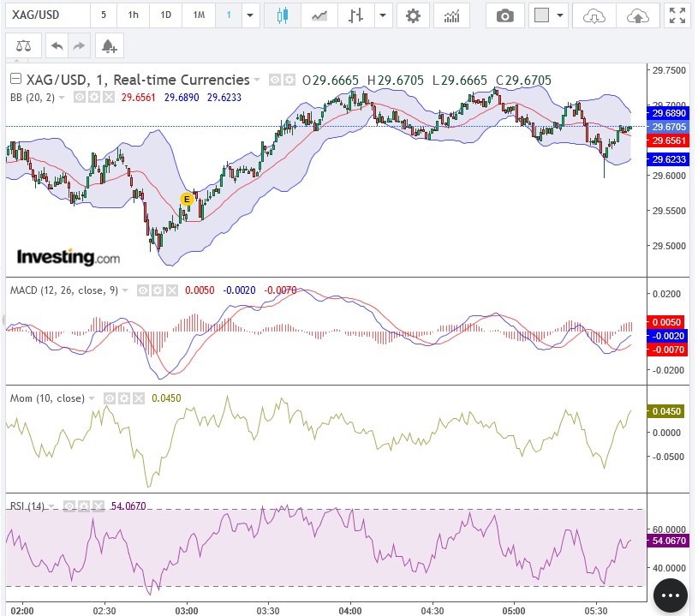Open Momentum indicator settings

123,398
